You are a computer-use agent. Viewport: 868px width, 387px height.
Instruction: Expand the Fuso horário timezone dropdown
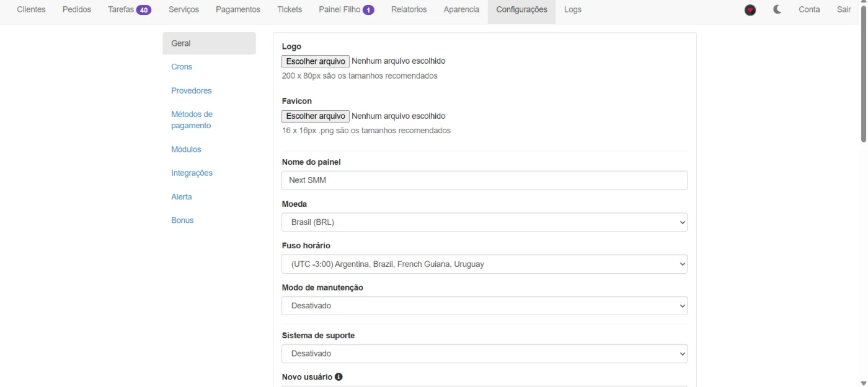click(484, 264)
